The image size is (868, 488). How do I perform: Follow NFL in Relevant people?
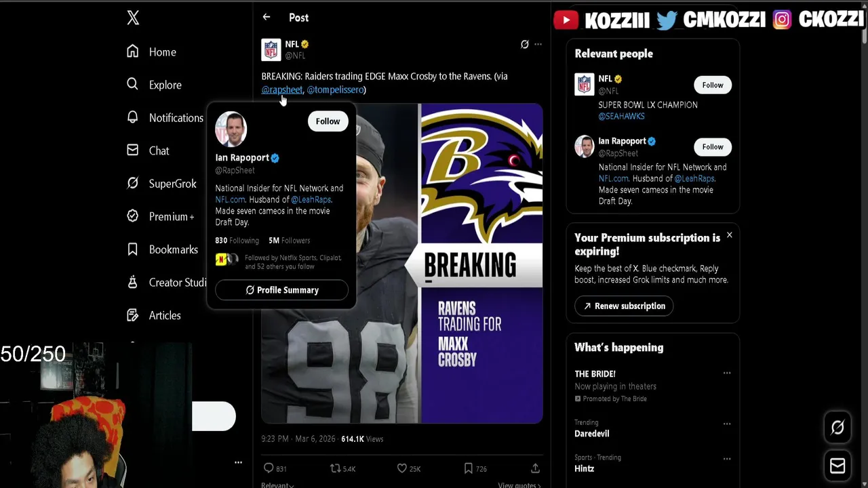click(x=713, y=85)
